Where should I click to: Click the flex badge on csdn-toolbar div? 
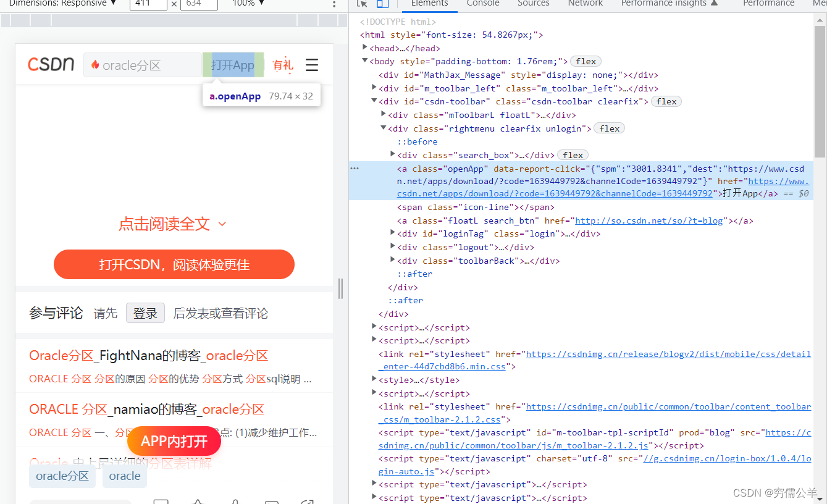[666, 101]
